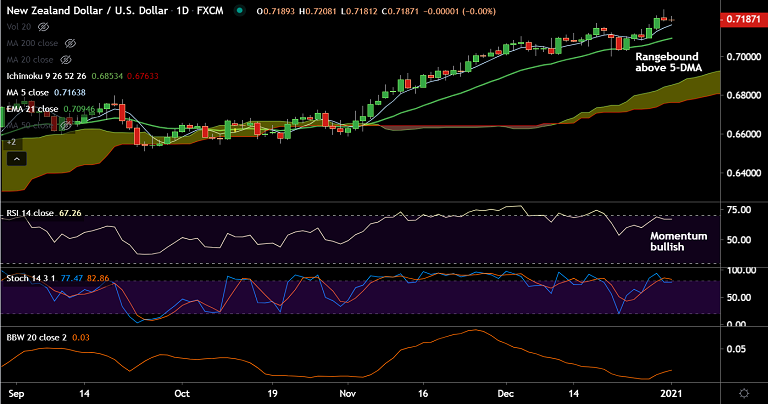Click the 0.66000 price axis label
Screen dimensions: 768x404
click(x=744, y=134)
